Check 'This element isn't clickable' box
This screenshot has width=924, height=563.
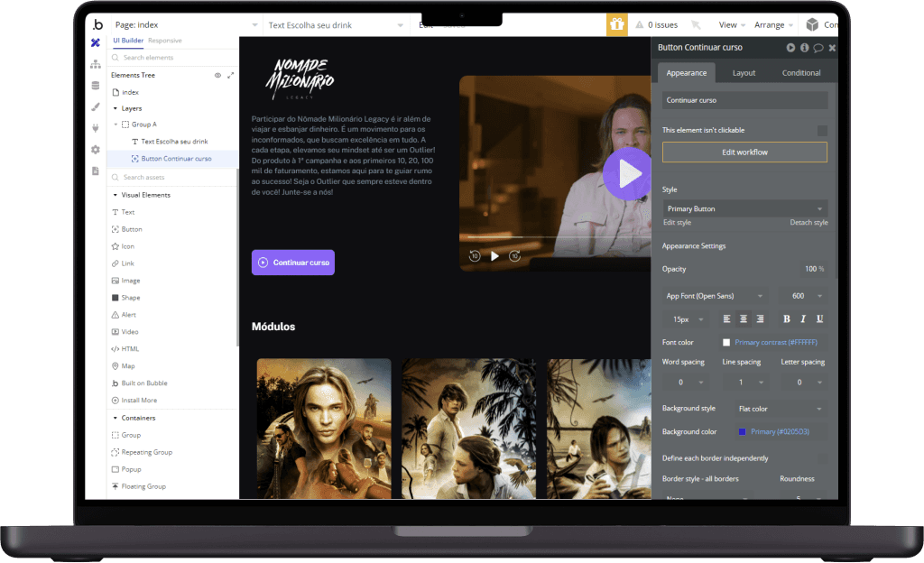click(822, 130)
